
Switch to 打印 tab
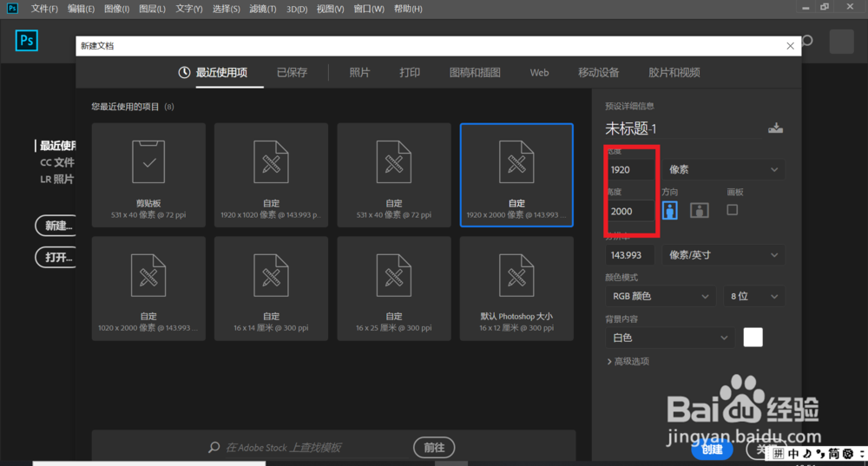410,73
